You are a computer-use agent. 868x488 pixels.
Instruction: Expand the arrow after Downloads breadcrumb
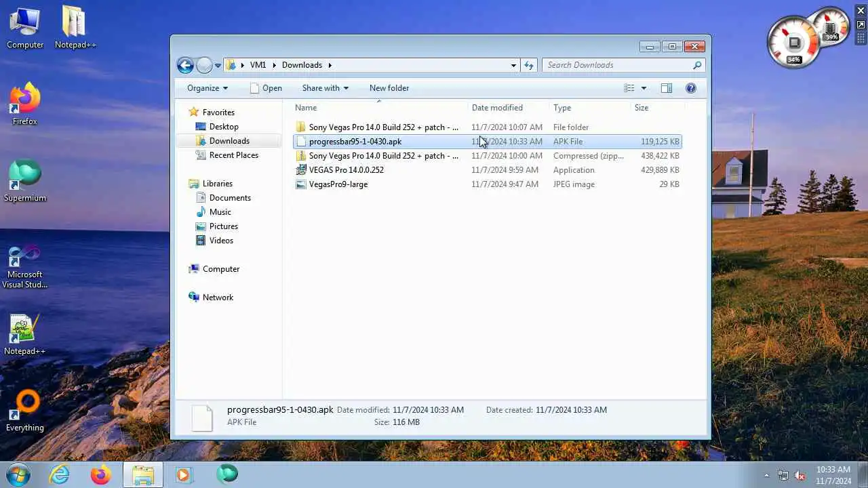[330, 65]
